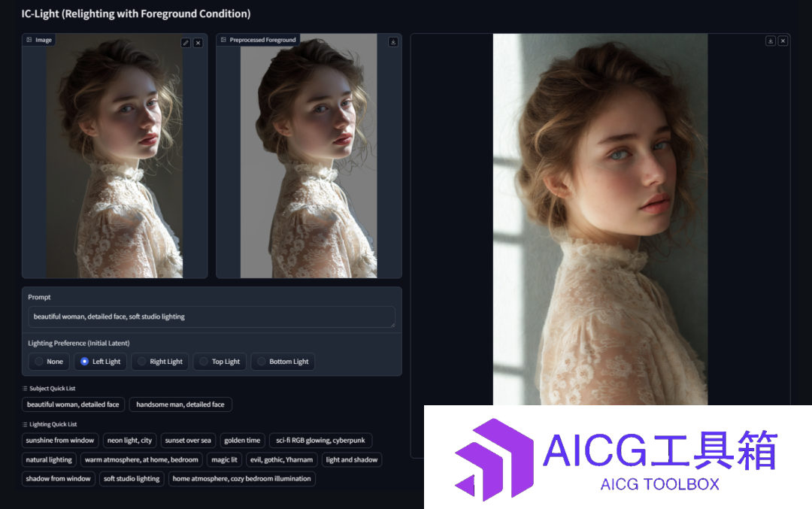Choose 'sci-fi RGB glowing, cyberpunk' preset
Viewport: 812px width, 509px height.
tap(320, 441)
